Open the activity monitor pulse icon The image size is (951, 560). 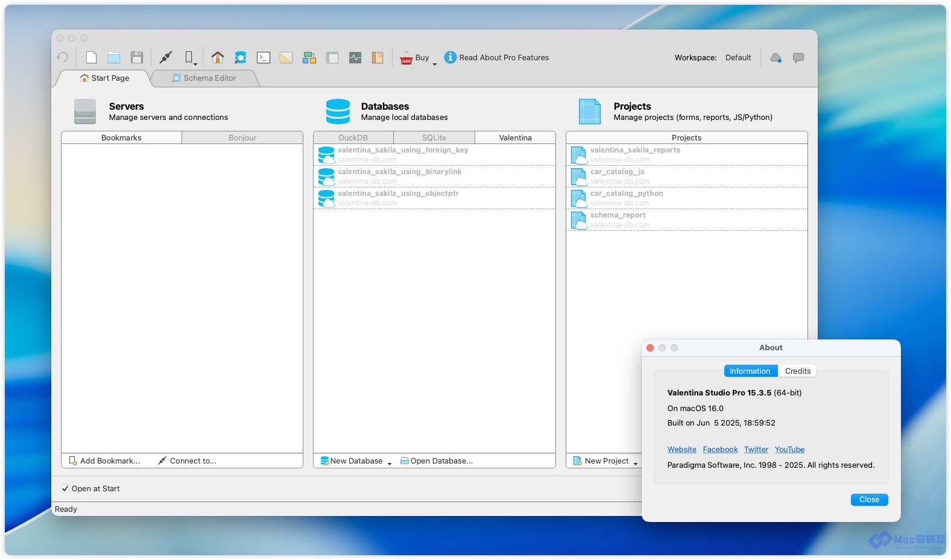point(355,57)
